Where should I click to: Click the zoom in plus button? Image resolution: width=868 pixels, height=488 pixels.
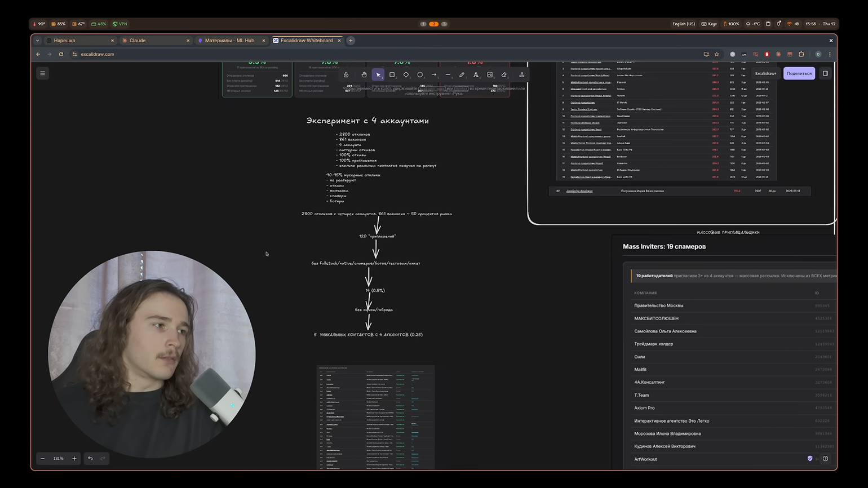tap(74, 459)
